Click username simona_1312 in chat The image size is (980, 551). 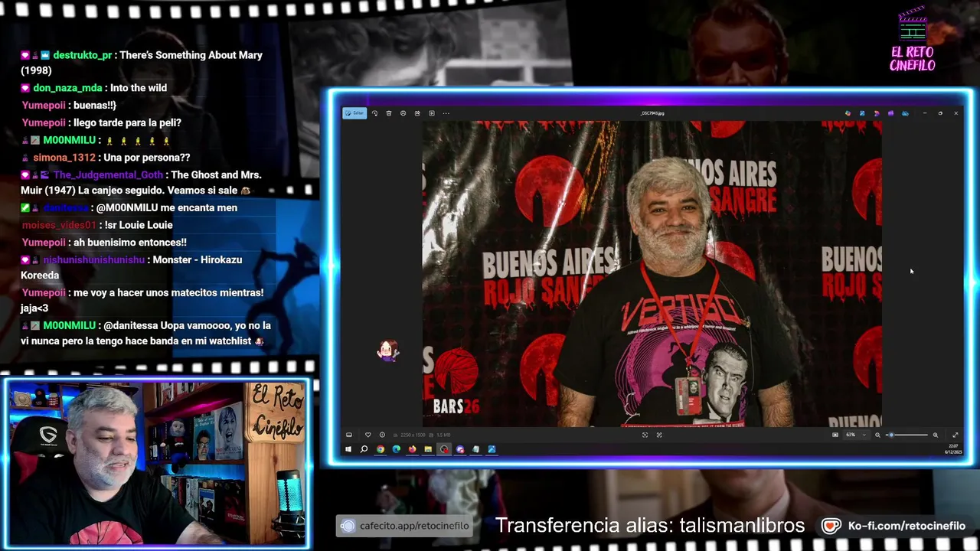click(64, 158)
